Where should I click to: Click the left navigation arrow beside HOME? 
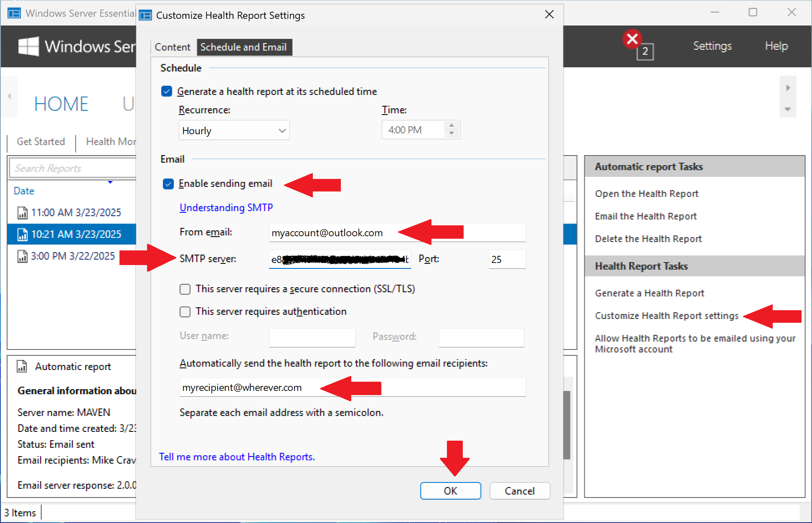coord(9,97)
